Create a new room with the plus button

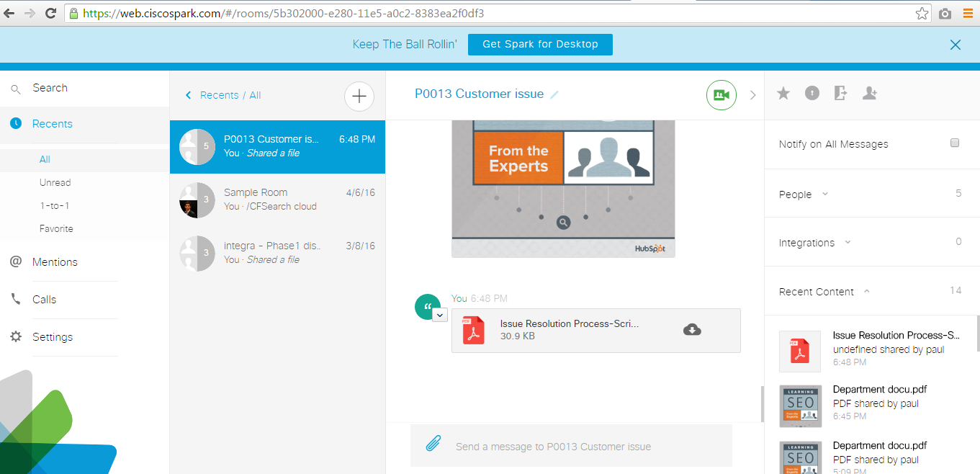(x=359, y=96)
